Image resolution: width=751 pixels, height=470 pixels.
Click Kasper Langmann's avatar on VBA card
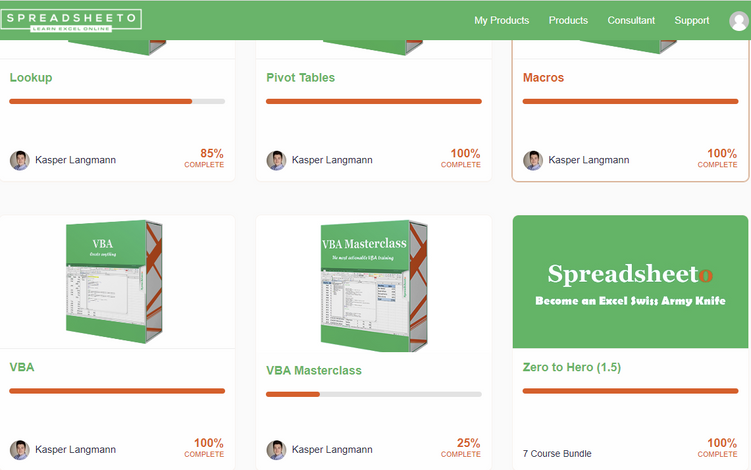20,450
